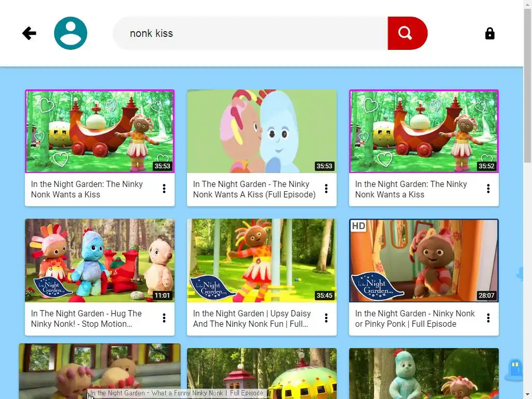
Task: Play the 11:01 stop motion thumbnail
Action: [x=100, y=261]
